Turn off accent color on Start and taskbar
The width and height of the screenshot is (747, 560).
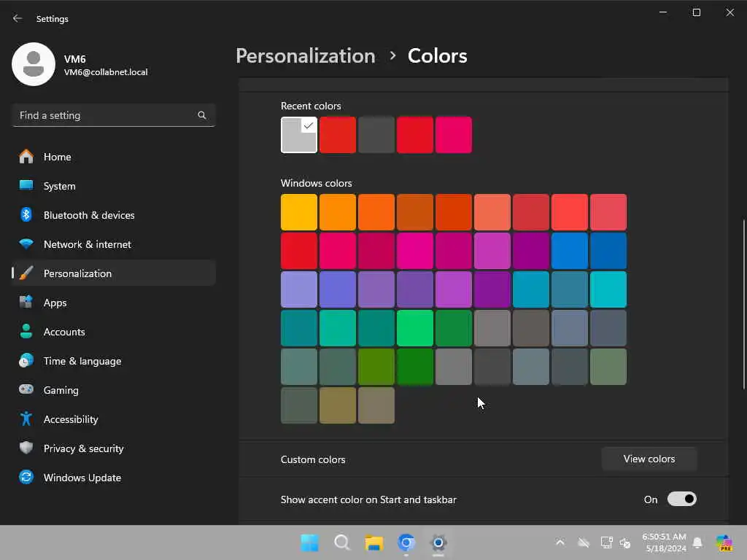[682, 499]
